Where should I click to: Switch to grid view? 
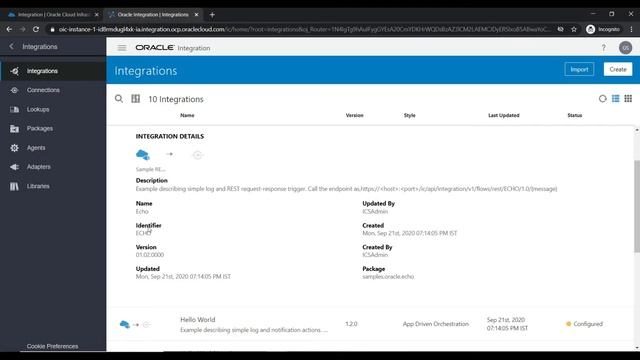pyautogui.click(x=628, y=99)
